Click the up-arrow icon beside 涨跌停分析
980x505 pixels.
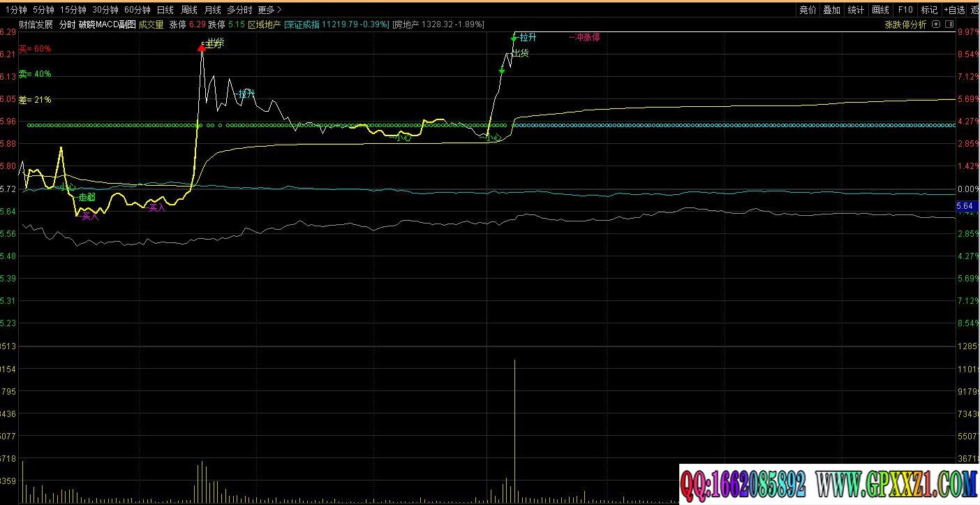pos(936,24)
